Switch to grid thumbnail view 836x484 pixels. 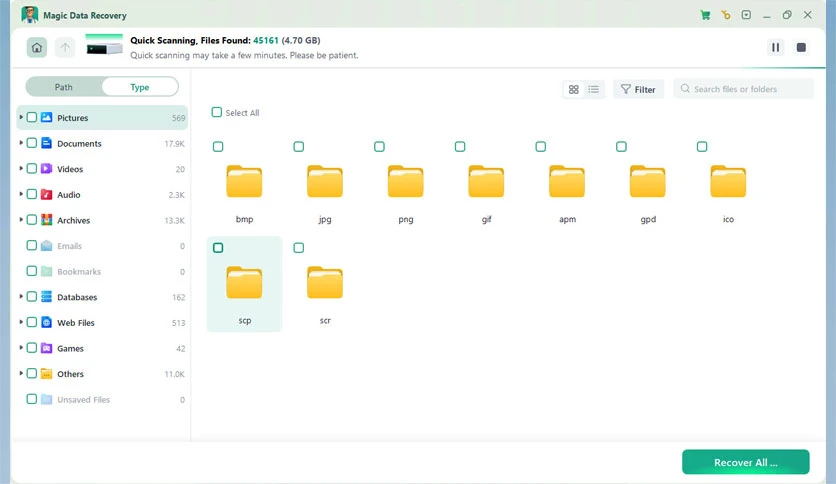574,90
